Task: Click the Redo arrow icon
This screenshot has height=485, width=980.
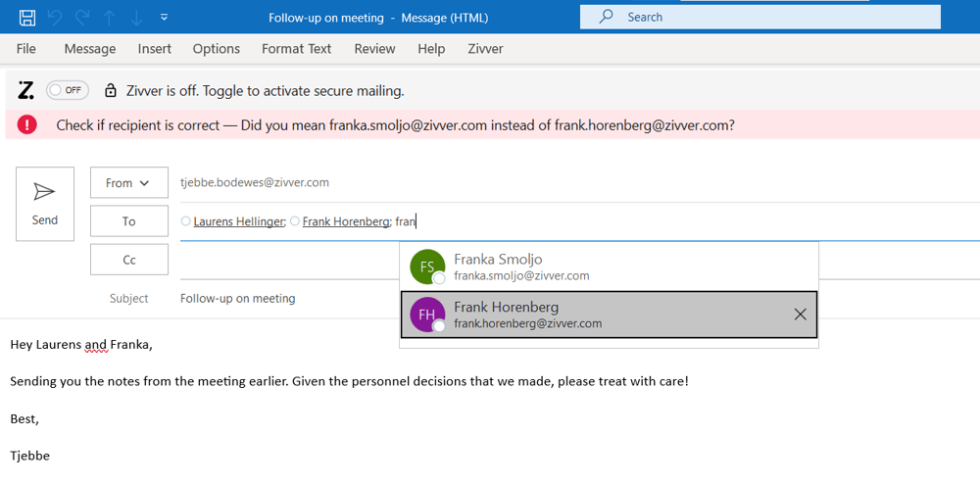Action: [x=82, y=18]
